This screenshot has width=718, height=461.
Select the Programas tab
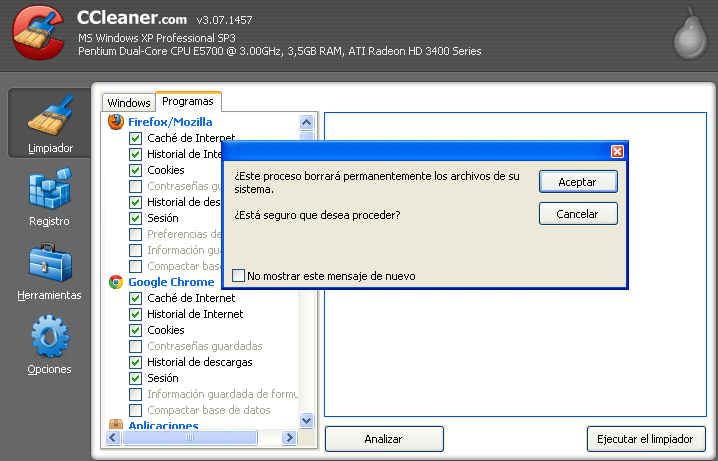pyautogui.click(x=188, y=101)
